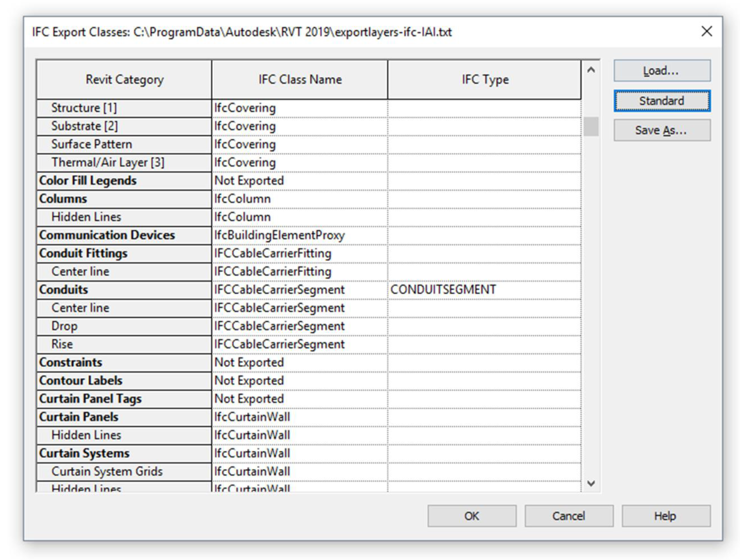The height and width of the screenshot is (560, 740).
Task: Click the scroll down arrow
Action: (591, 483)
